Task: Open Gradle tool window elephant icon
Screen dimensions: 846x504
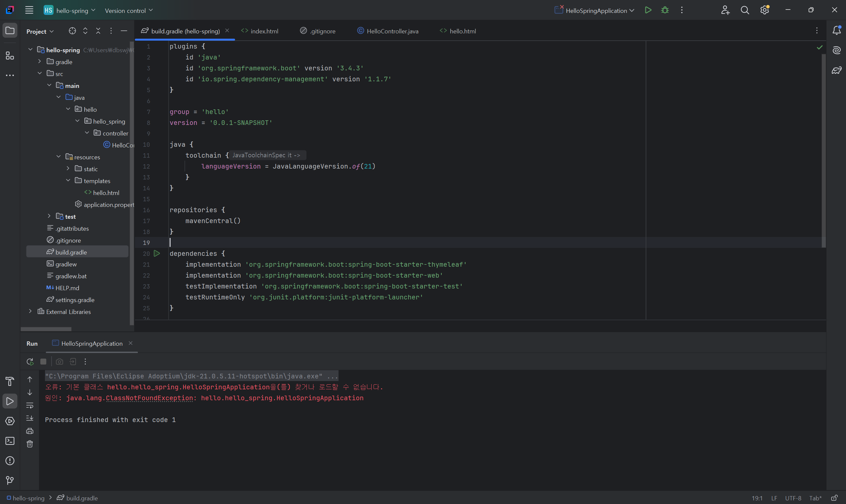Action: click(x=836, y=70)
